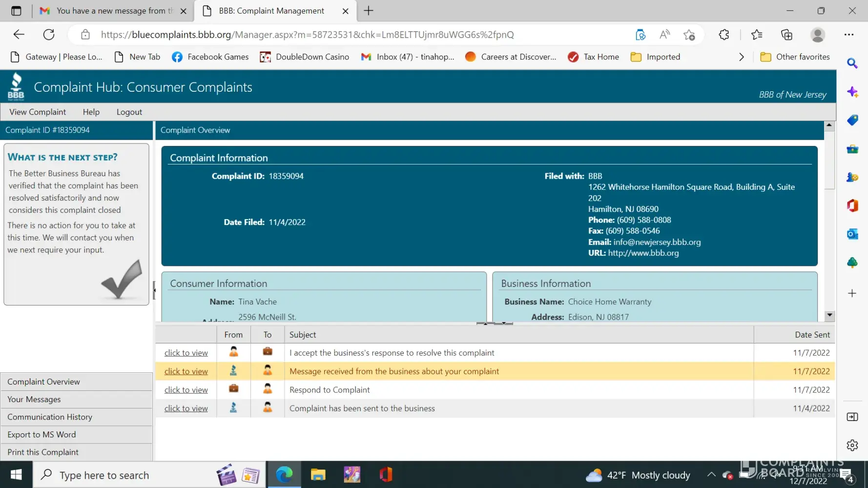Click Logout in the menu bar

[x=129, y=112]
